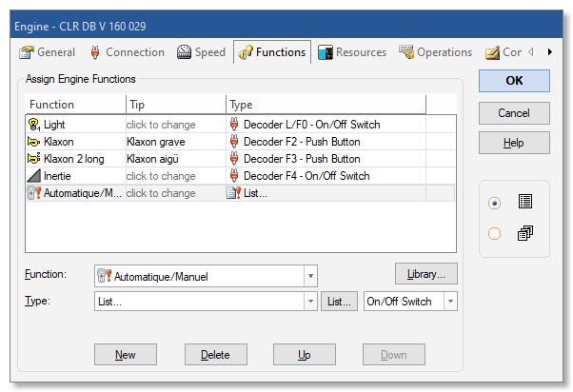Click the decoder plug icon for F4
The width and height of the screenshot is (573, 392).
point(234,176)
